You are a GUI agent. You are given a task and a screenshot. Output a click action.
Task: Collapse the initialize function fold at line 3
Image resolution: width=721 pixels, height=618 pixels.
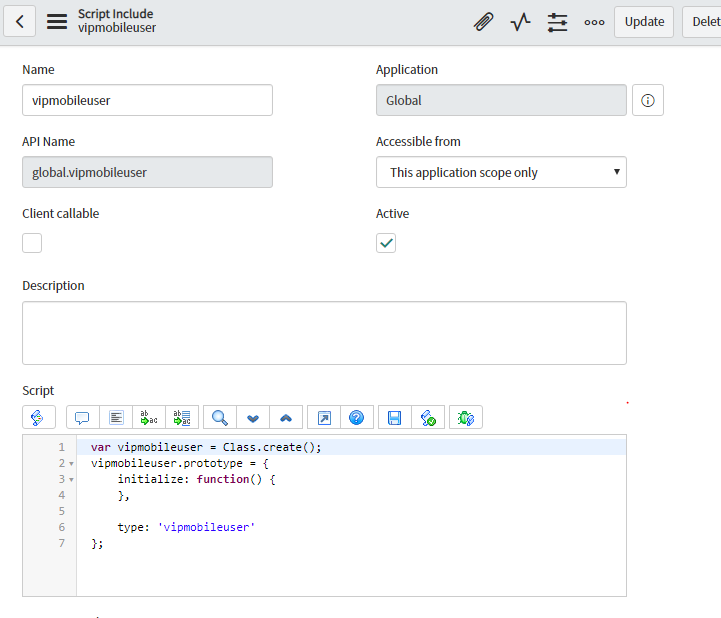[71, 480]
